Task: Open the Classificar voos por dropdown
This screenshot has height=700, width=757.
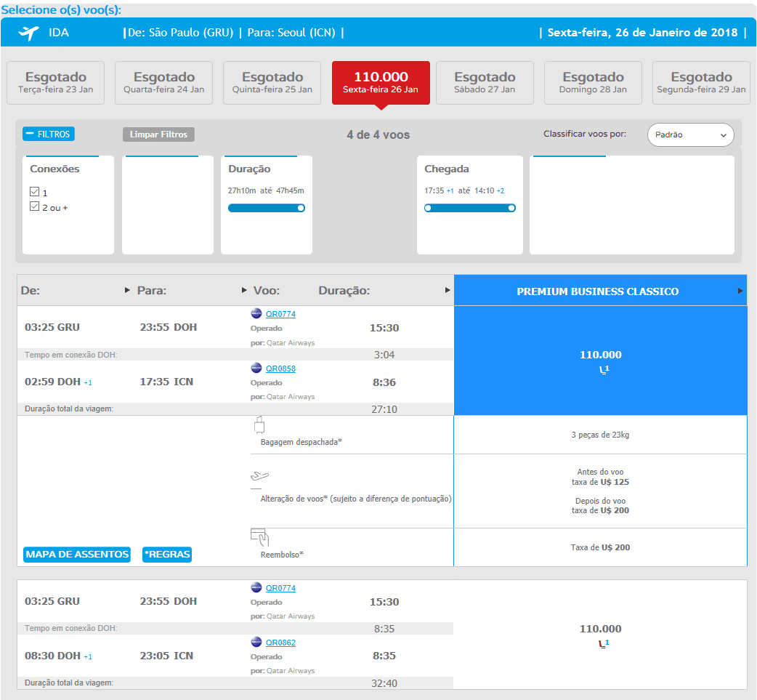Action: [690, 134]
